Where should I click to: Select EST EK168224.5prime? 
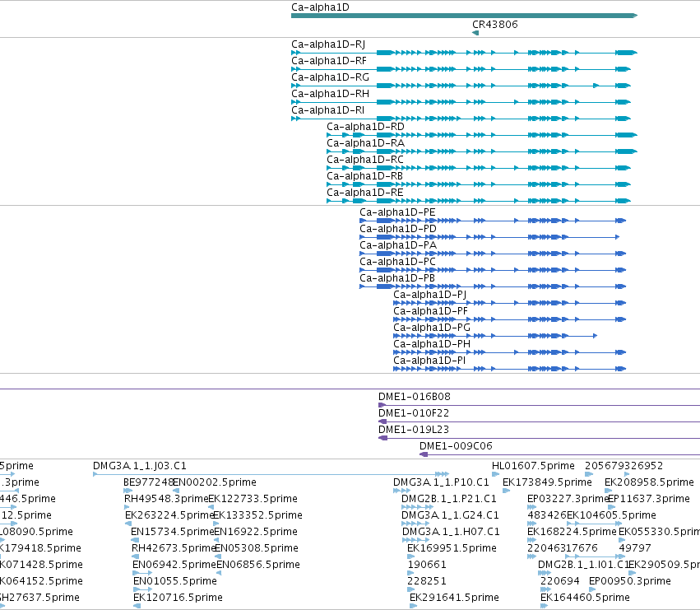click(532, 540)
